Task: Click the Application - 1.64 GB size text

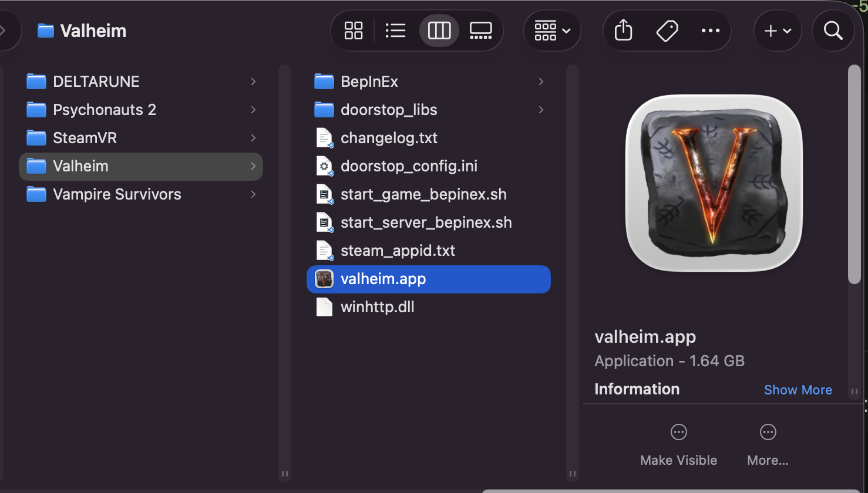Action: (669, 361)
